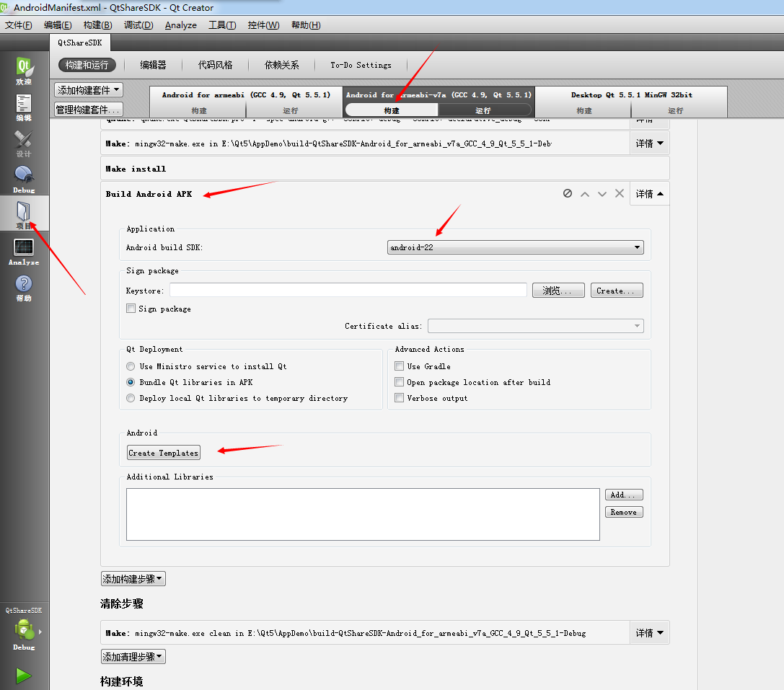
Task: Open the 文件(F) menu
Action: tap(19, 25)
